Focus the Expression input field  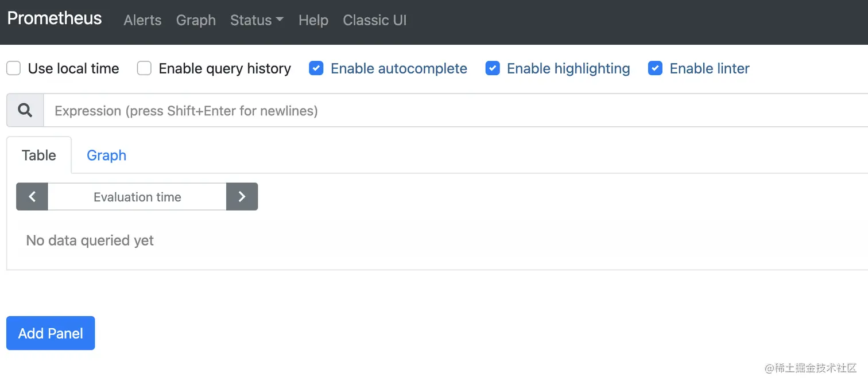tap(454, 110)
